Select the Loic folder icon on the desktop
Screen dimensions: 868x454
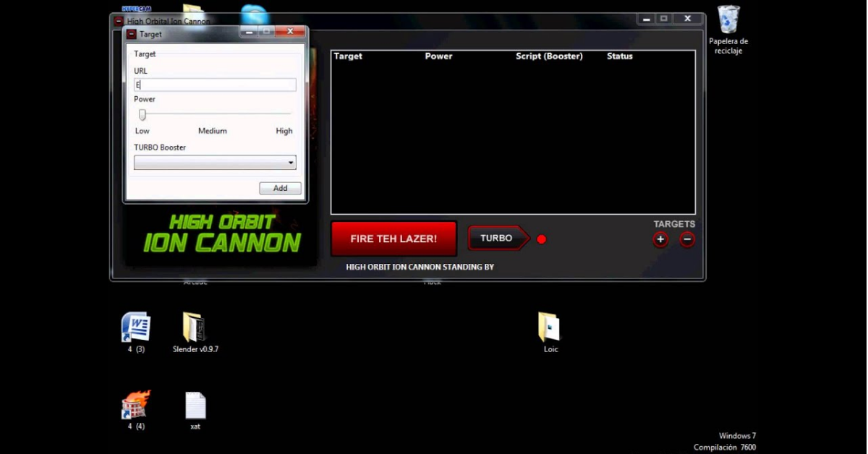tap(550, 333)
